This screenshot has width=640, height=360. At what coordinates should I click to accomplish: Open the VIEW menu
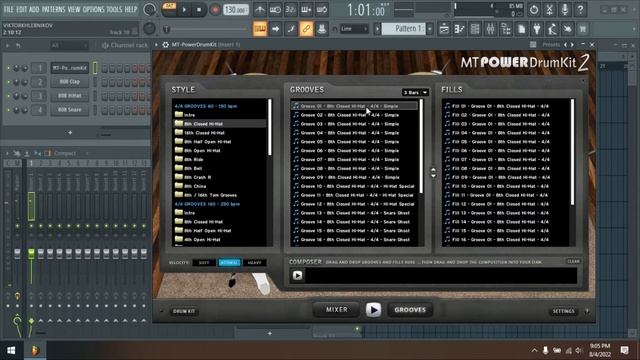74,9
